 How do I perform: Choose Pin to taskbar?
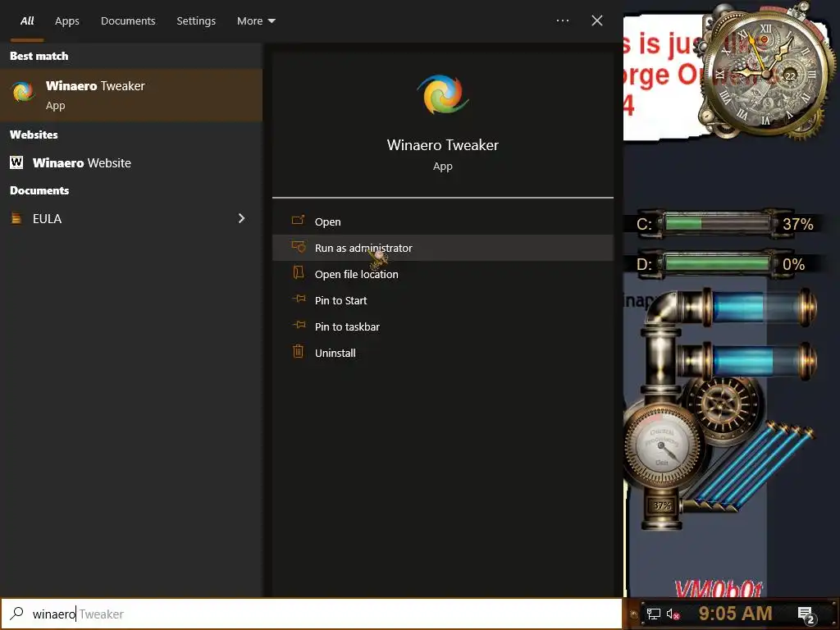[442, 326]
